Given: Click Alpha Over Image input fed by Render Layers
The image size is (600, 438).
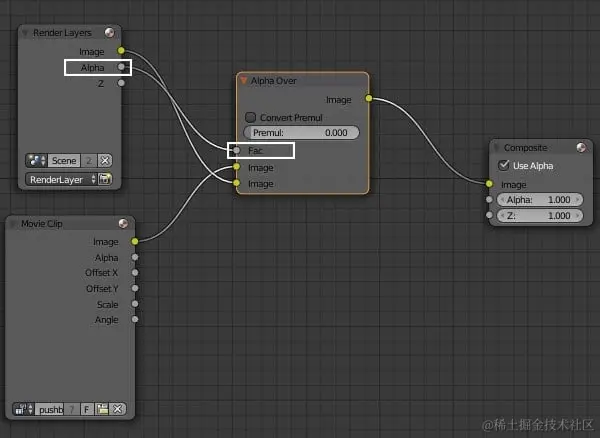Looking at the screenshot, I should tap(237, 183).
